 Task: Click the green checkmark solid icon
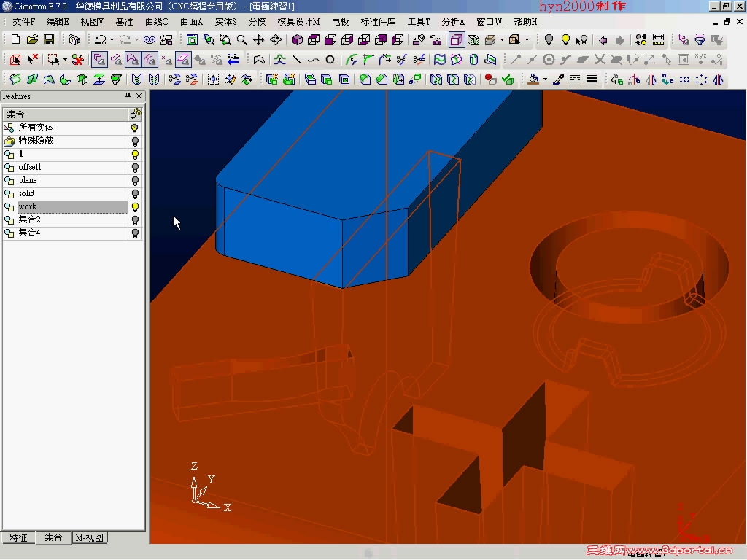(508, 79)
